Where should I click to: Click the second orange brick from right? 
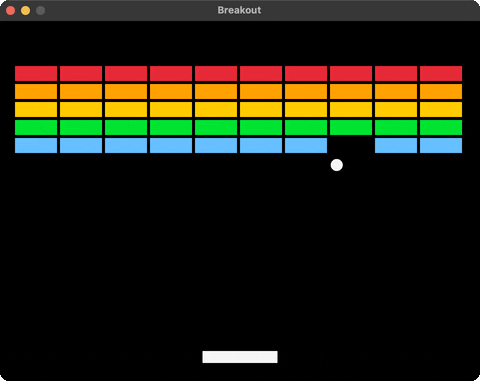pyautogui.click(x=396, y=91)
